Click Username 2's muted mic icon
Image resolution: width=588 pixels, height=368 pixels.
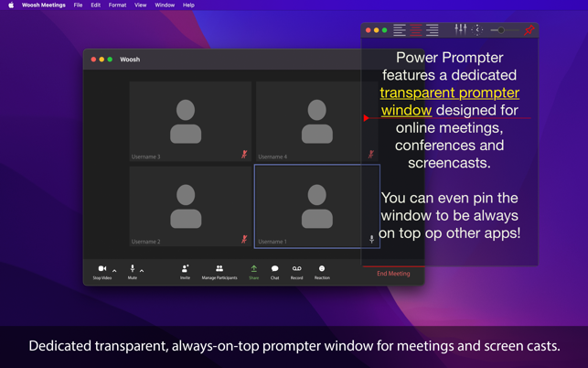[x=244, y=239]
